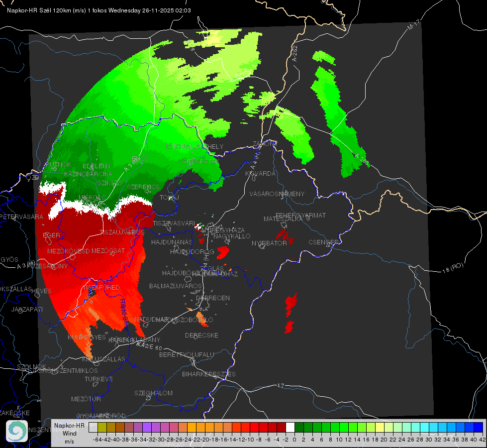
Task: Click the DERECSKE town label
Action: tap(201, 335)
